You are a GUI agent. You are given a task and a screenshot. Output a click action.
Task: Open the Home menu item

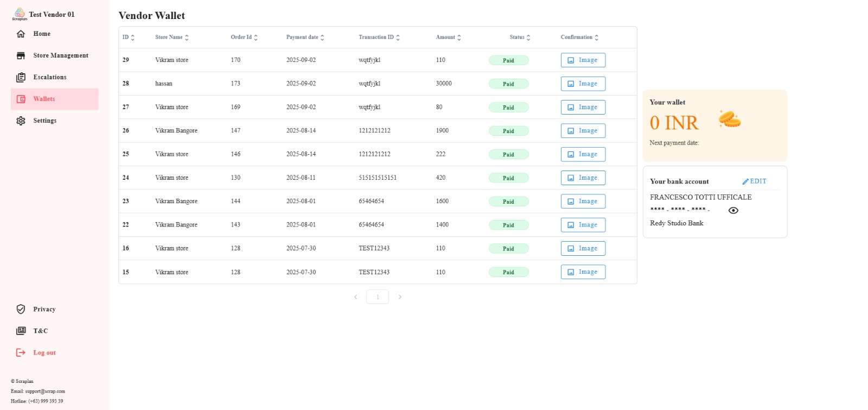(x=55, y=34)
